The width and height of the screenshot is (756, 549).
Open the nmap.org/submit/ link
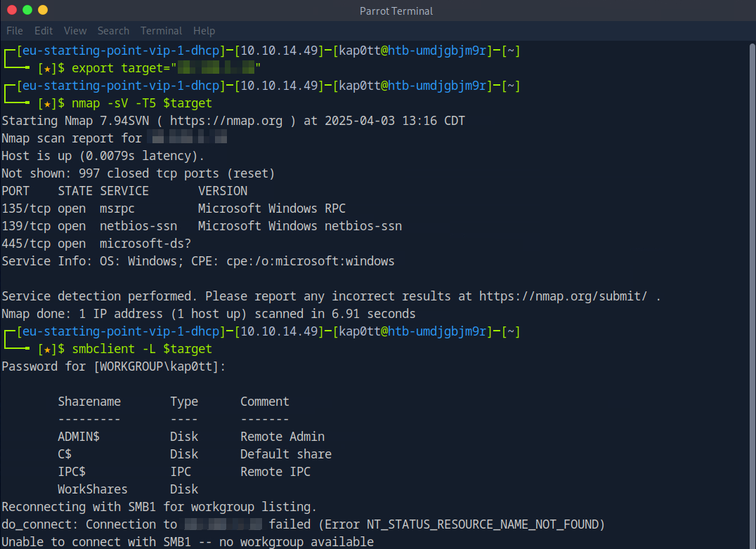tap(563, 296)
